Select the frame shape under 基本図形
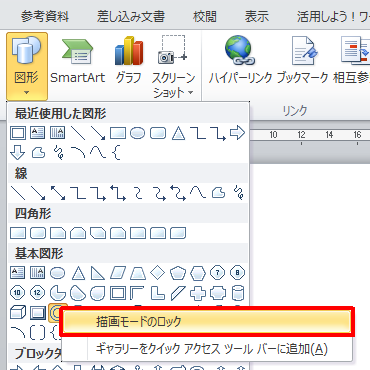Image resolution: width=370 pixels, height=370 pixels. click(118, 293)
